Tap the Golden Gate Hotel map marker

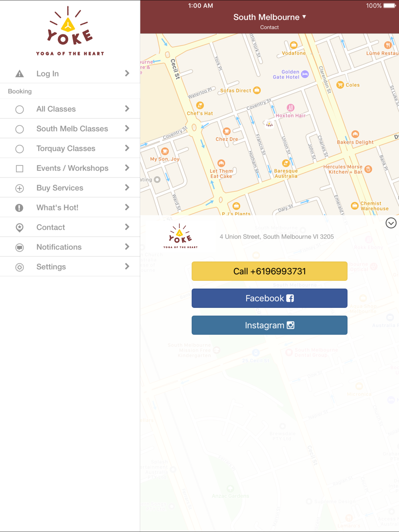pyautogui.click(x=305, y=74)
